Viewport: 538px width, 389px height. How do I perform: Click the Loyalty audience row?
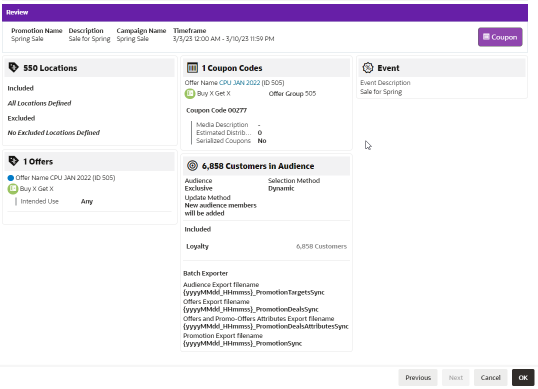click(266, 246)
